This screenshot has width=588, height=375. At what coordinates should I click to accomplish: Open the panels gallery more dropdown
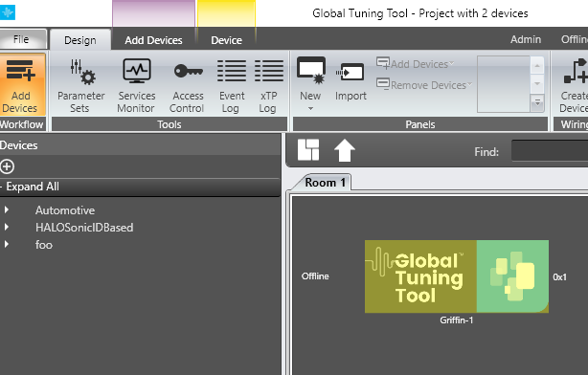pyautogui.click(x=537, y=102)
